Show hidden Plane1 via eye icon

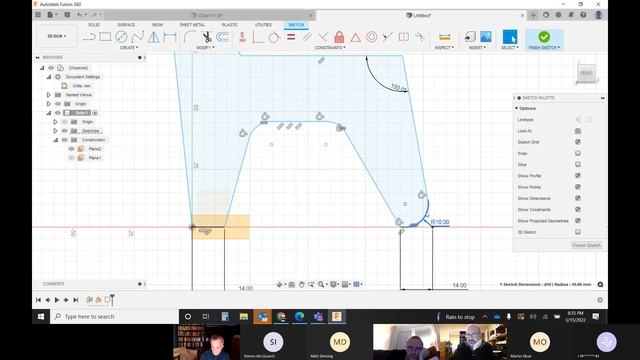tap(71, 158)
